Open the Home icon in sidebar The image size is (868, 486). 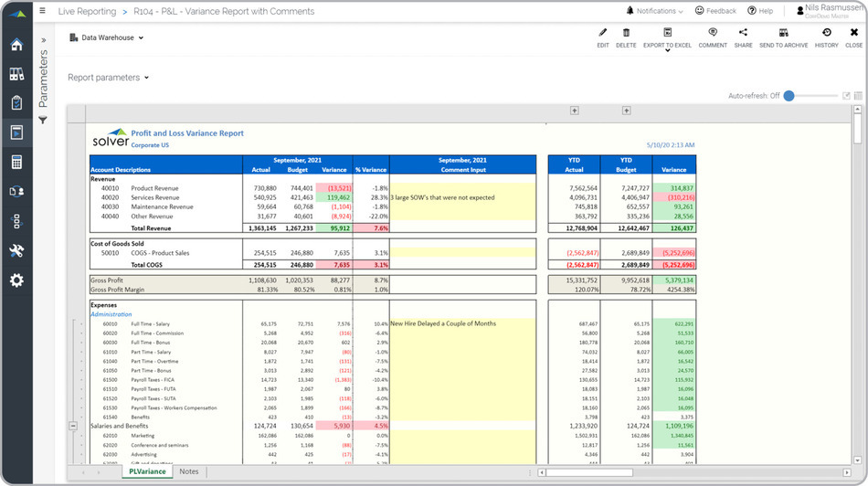[16, 46]
